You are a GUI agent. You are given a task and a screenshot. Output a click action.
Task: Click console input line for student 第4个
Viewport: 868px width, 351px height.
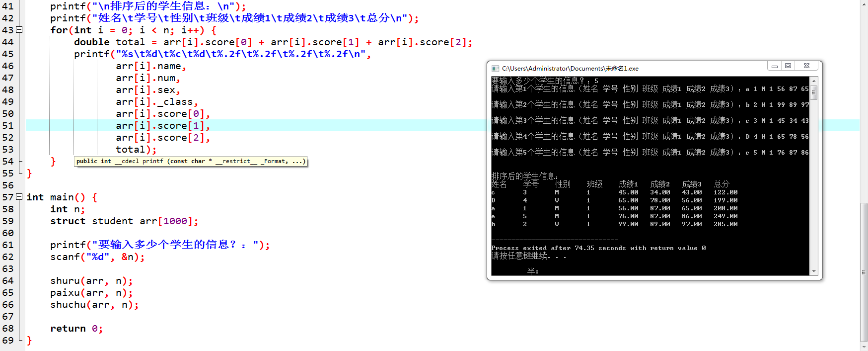pos(650,136)
